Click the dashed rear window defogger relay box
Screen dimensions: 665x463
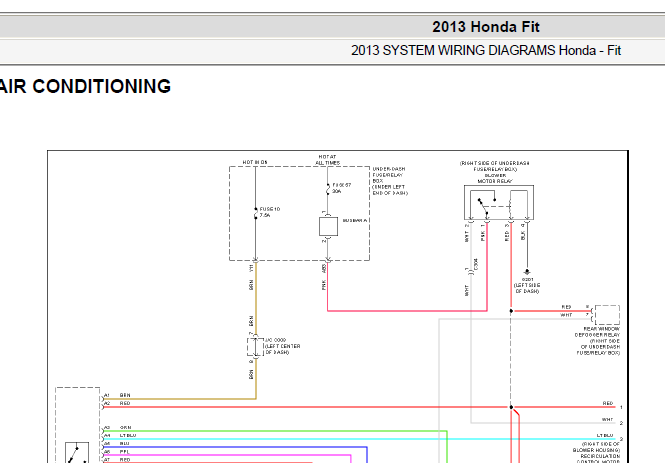pos(607,315)
